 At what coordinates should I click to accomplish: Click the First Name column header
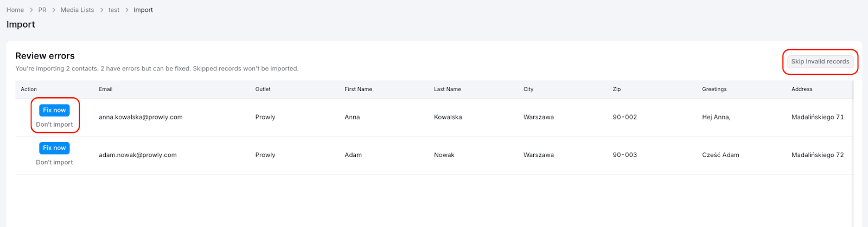[358, 89]
